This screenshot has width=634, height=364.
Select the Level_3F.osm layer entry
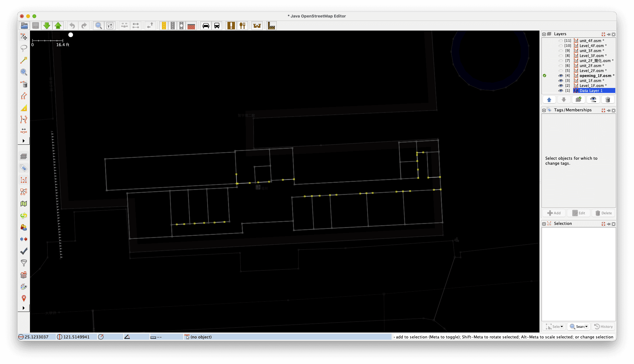tap(591, 56)
